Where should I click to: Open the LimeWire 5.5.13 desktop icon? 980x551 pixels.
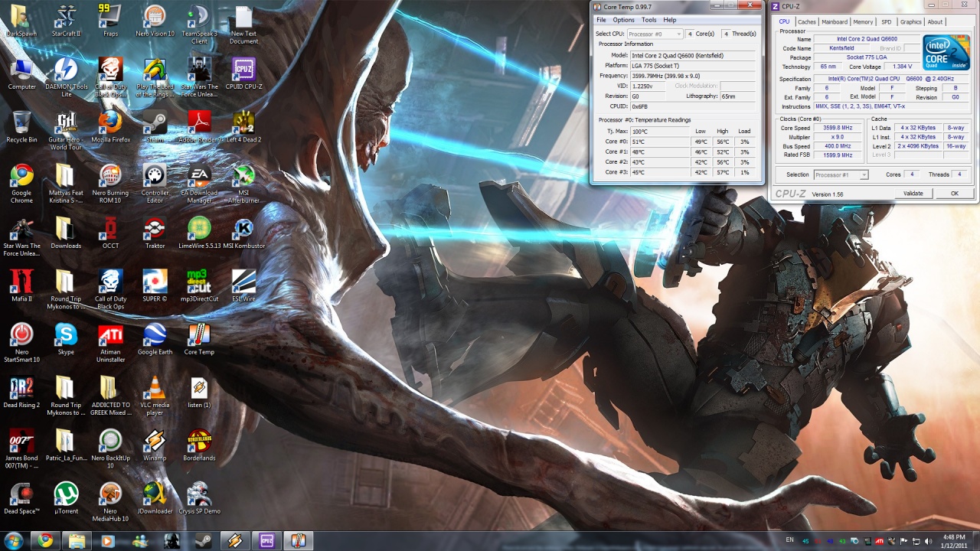coord(199,233)
